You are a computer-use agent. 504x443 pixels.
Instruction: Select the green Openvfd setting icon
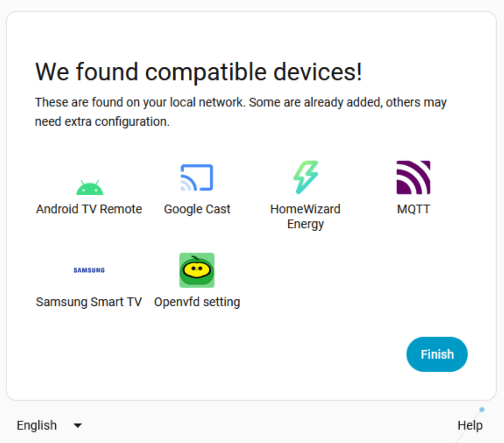click(x=197, y=270)
